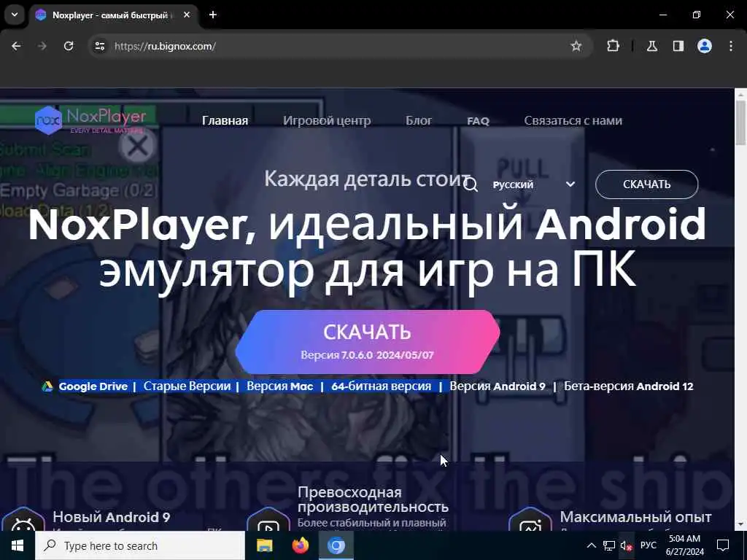
Task: Click the page vertical scrollbar thumb
Action: click(740, 122)
